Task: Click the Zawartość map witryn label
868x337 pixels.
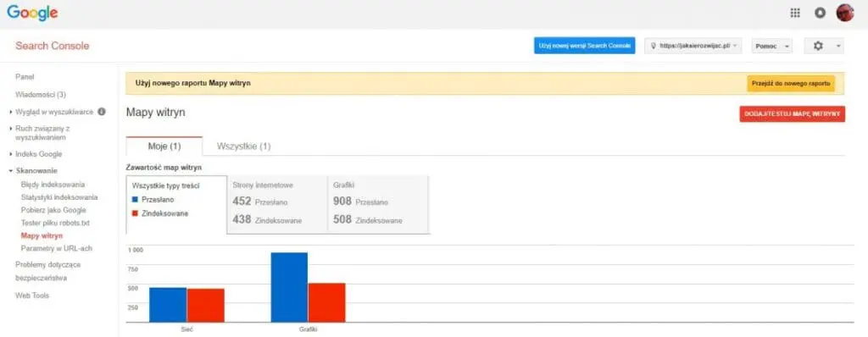Action: [x=164, y=167]
